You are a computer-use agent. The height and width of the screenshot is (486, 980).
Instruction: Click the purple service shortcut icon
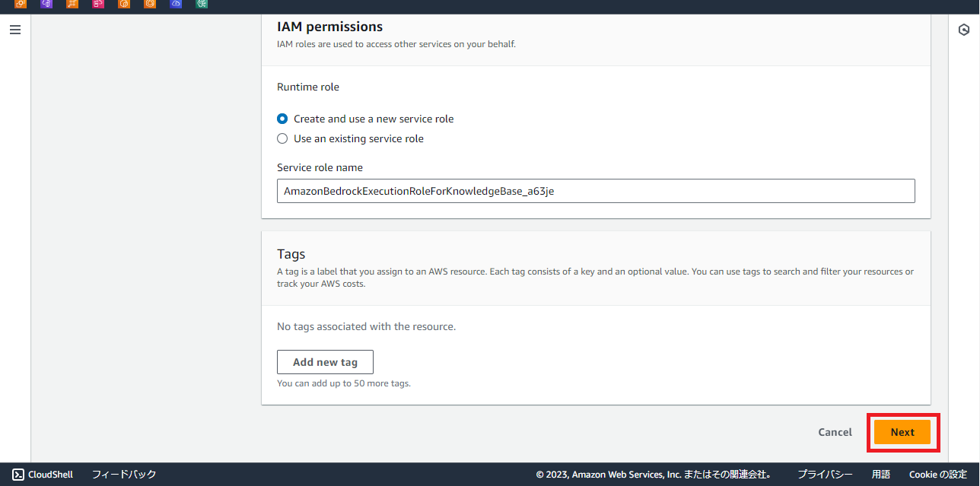[46, 4]
